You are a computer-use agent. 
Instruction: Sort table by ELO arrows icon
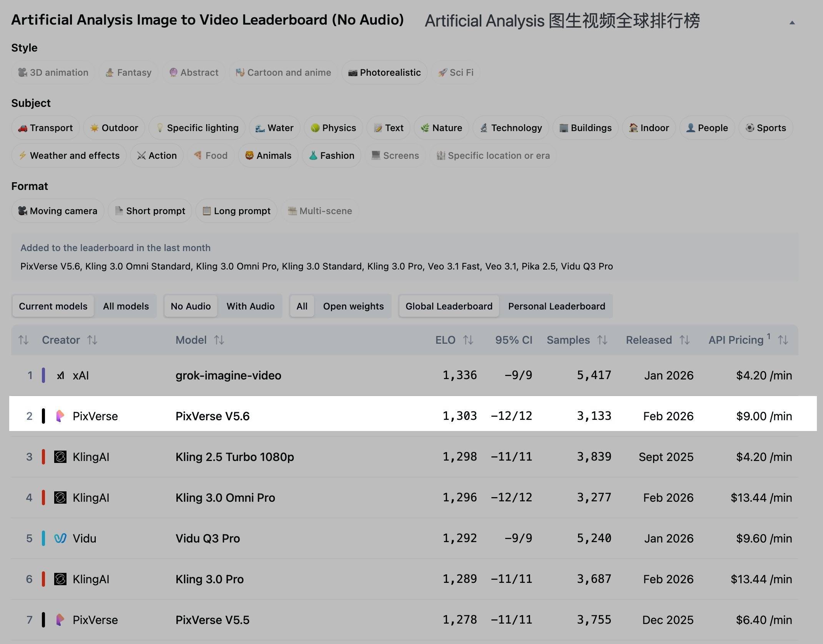(468, 340)
